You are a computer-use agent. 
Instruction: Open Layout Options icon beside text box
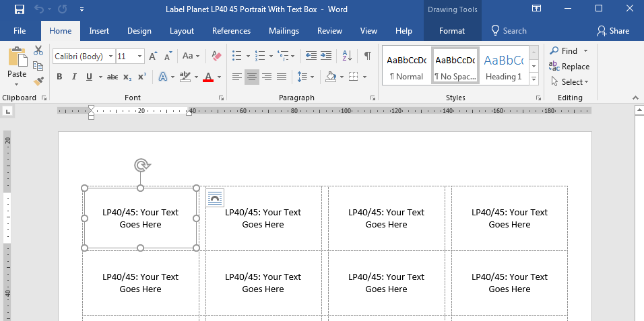(x=214, y=198)
